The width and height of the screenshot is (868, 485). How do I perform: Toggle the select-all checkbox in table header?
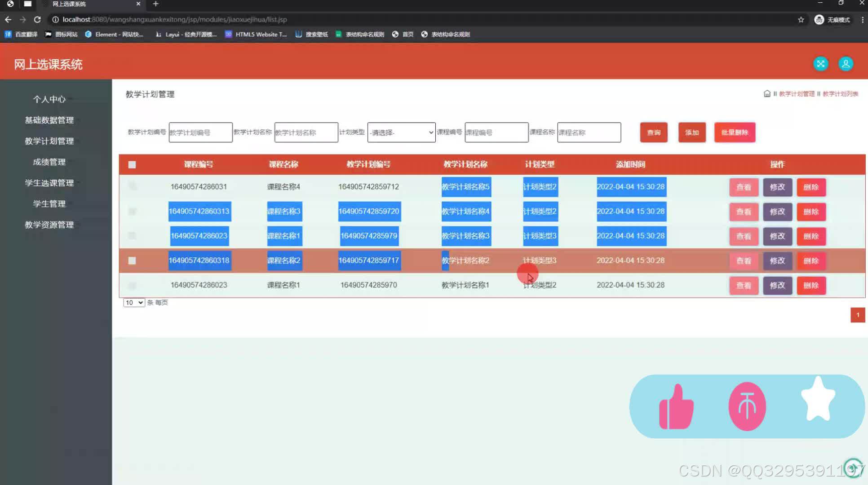pyautogui.click(x=132, y=164)
